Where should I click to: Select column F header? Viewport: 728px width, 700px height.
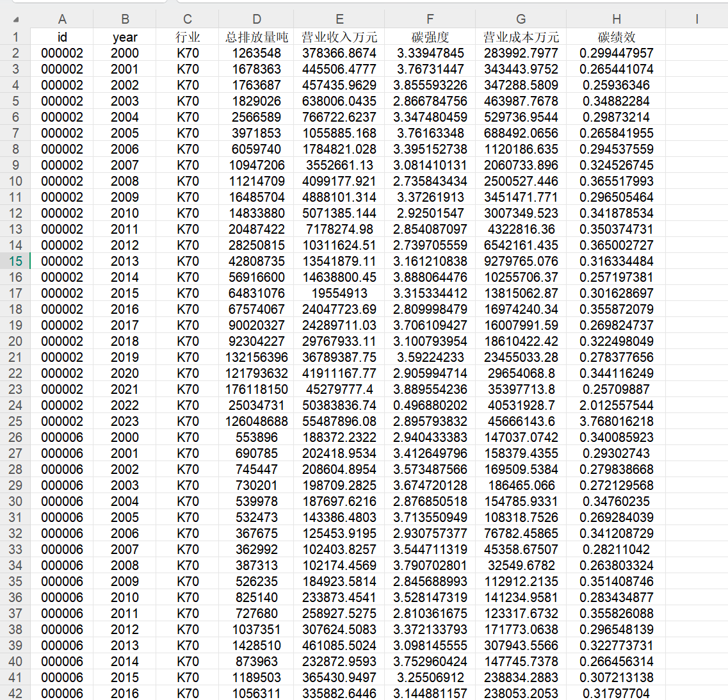(430, 19)
